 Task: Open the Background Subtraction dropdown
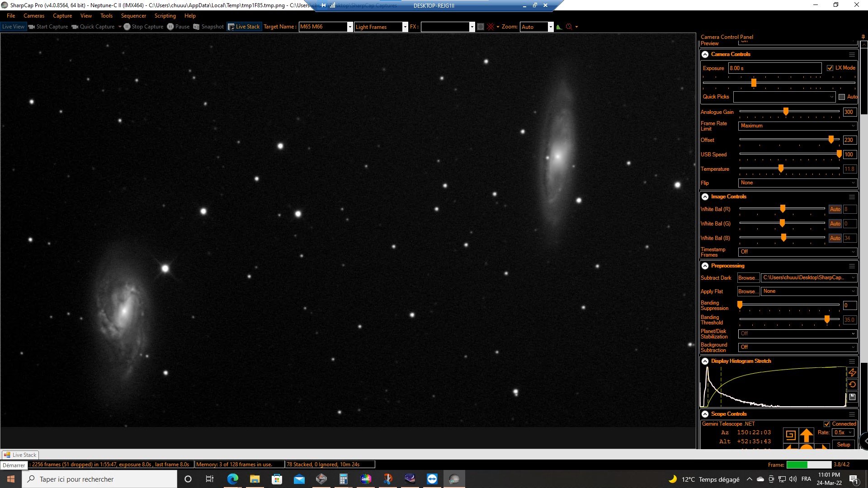[797, 347]
